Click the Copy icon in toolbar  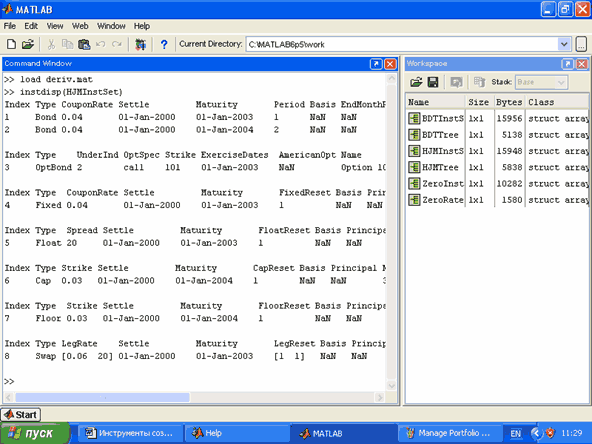click(x=67, y=45)
